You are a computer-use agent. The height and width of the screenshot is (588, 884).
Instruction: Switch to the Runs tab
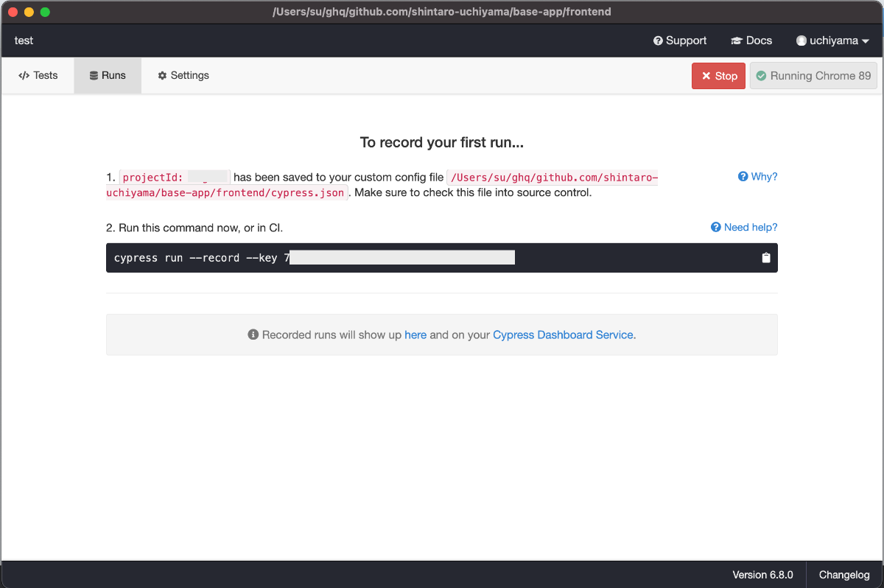click(x=108, y=75)
